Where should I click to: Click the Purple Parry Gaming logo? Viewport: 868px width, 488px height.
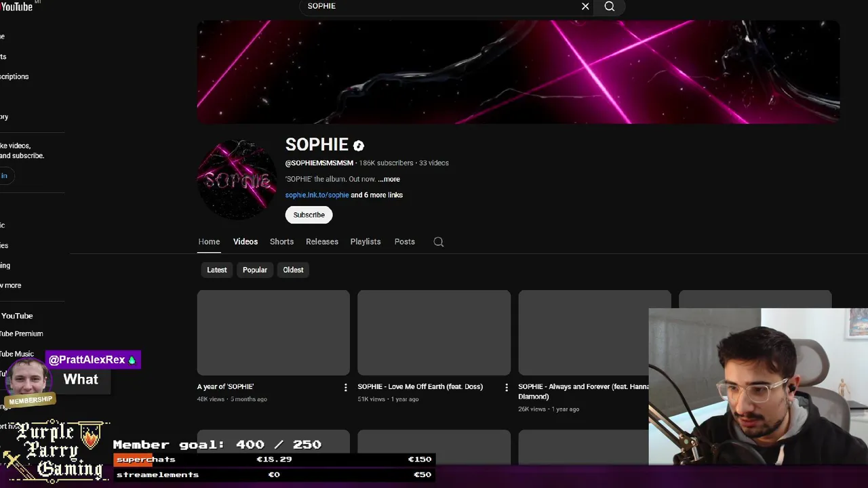coord(56,450)
